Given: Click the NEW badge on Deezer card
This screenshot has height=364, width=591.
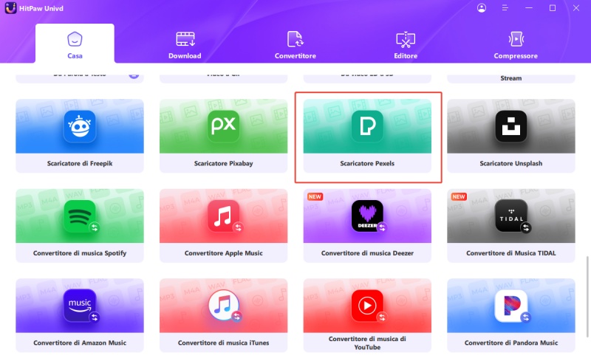Looking at the screenshot, I should (x=315, y=196).
